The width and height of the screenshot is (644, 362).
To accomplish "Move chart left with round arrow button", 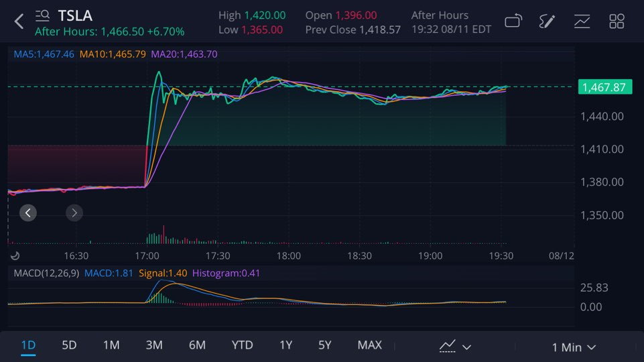I will tap(28, 213).
